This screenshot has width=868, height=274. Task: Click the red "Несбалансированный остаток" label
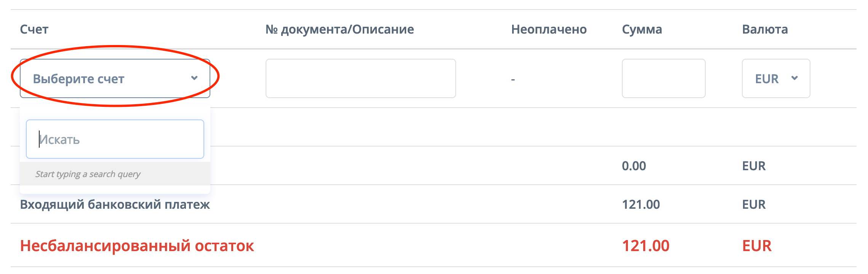pyautogui.click(x=137, y=246)
